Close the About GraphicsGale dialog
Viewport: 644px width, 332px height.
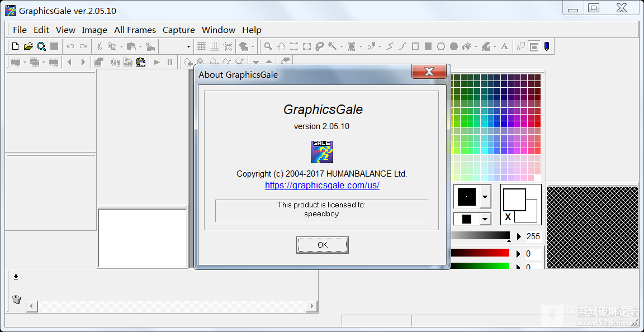coord(429,72)
